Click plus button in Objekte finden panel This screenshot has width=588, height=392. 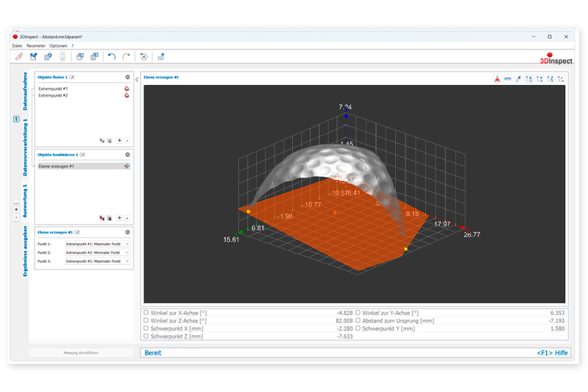pos(120,140)
